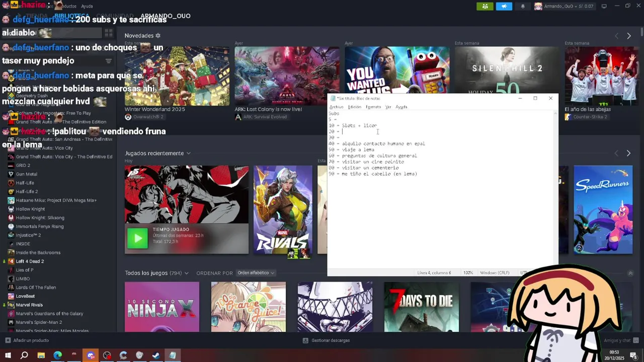Open File Explorer from taskbar
Screen dimensions: 644x362
click(41, 355)
